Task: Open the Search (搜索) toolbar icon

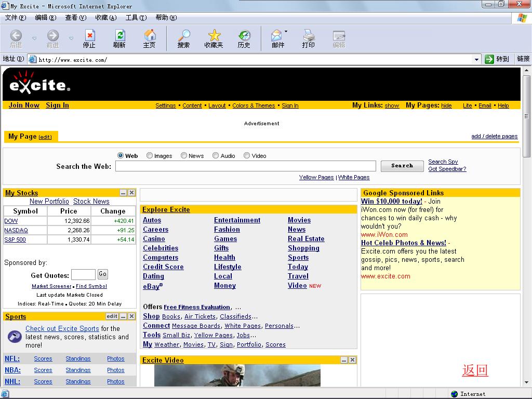Action: click(184, 36)
